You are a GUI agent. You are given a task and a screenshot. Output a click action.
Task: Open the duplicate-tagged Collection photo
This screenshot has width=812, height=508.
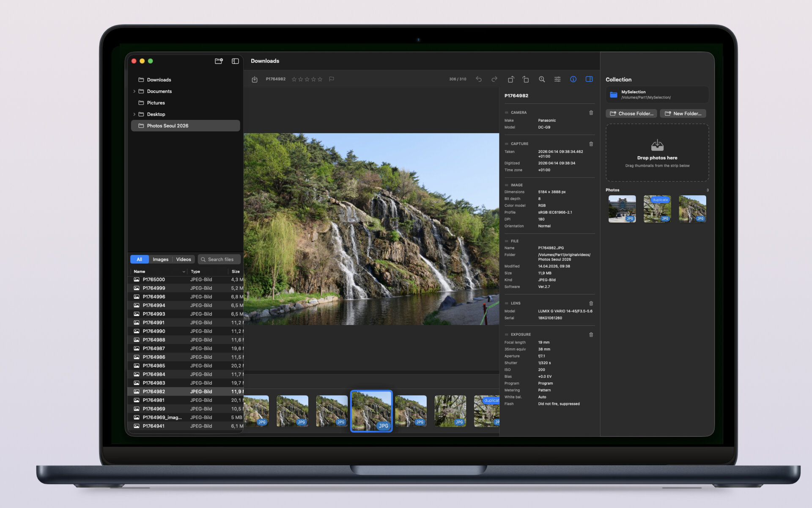(657, 209)
